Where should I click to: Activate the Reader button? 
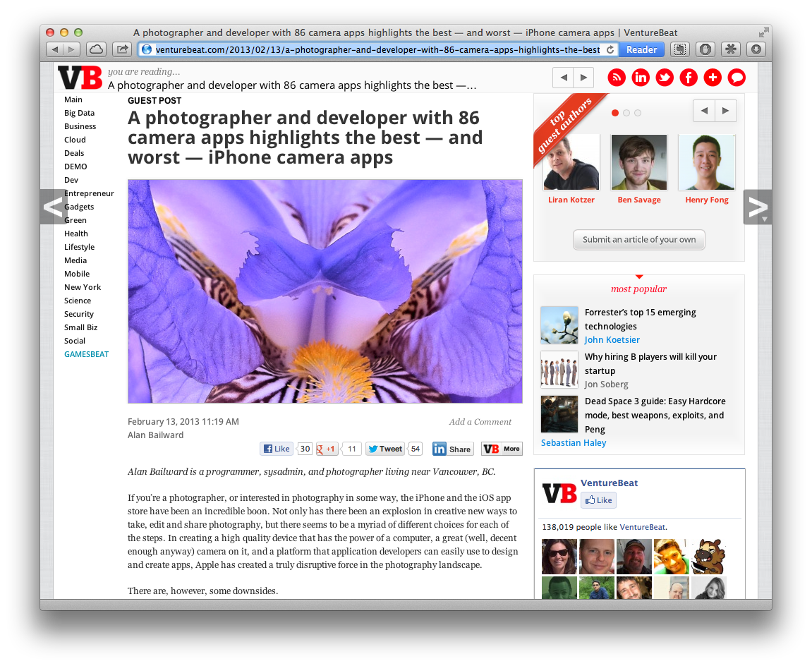(641, 49)
